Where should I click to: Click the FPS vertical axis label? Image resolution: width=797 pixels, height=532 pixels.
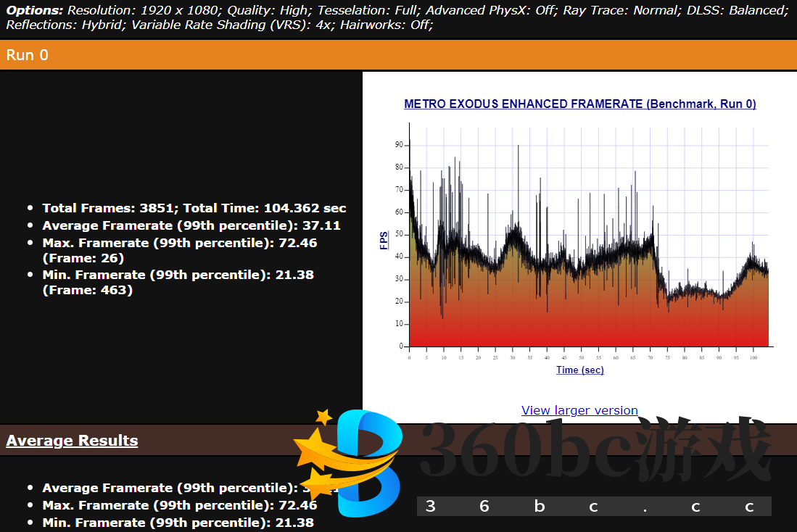pos(384,240)
